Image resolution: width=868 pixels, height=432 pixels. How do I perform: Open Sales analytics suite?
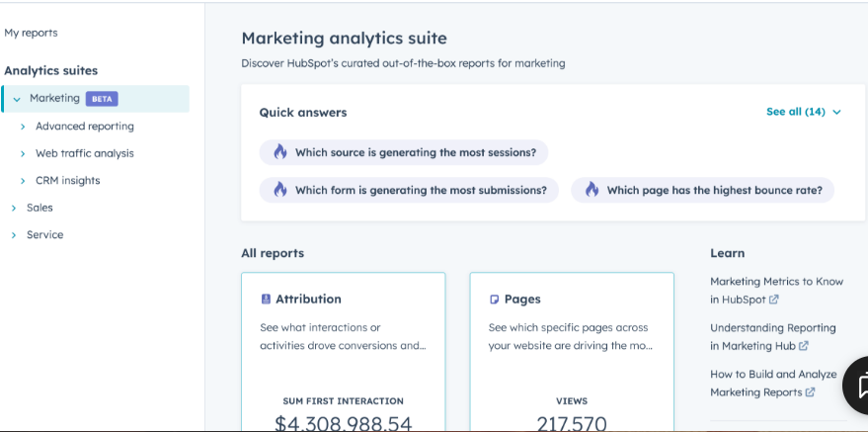[39, 208]
